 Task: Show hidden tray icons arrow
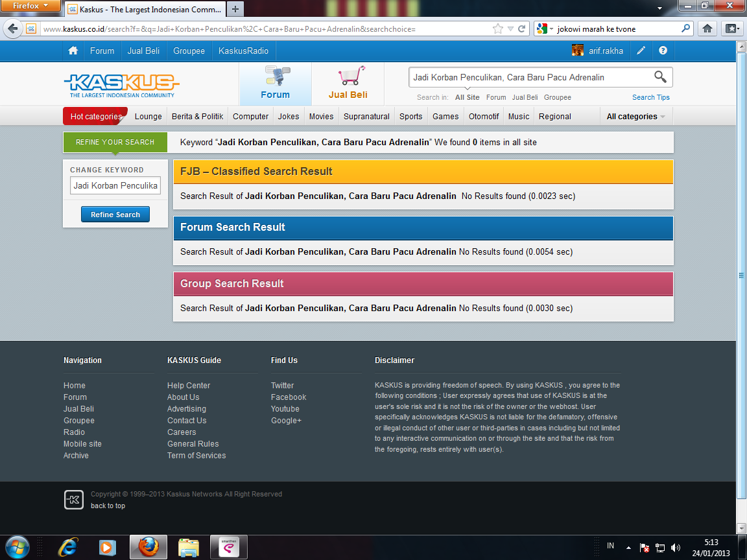tap(628, 547)
